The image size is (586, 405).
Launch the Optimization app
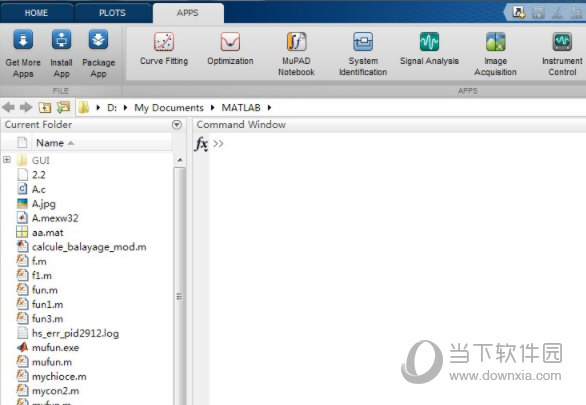(230, 49)
